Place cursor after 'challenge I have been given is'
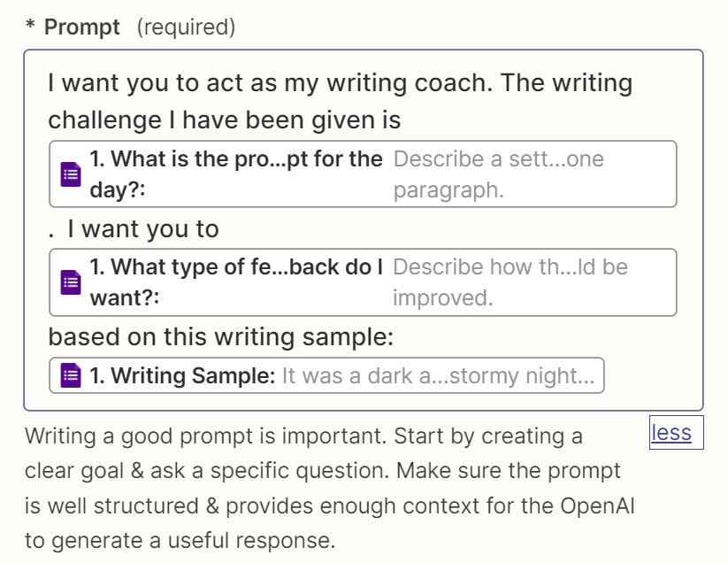The width and height of the screenshot is (728, 563). click(x=402, y=120)
